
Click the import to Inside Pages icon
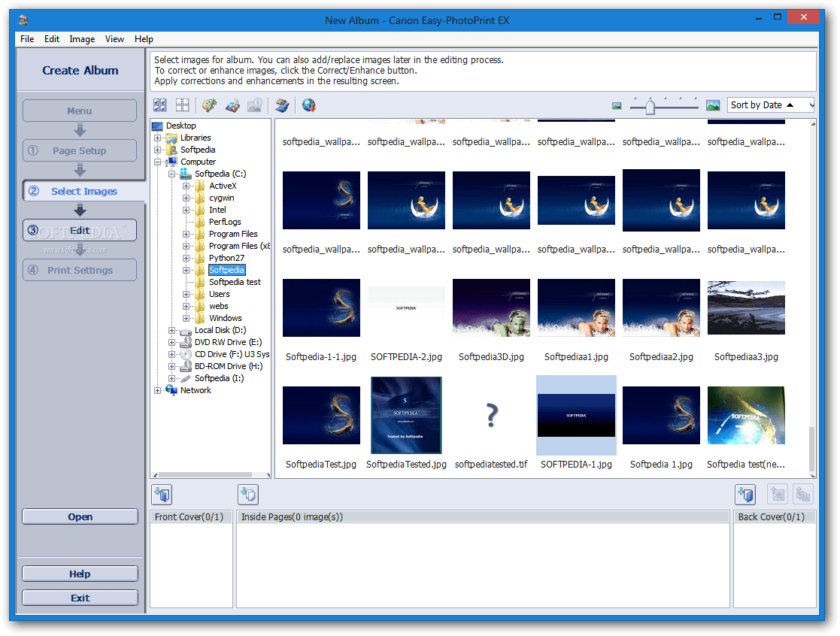tap(248, 494)
